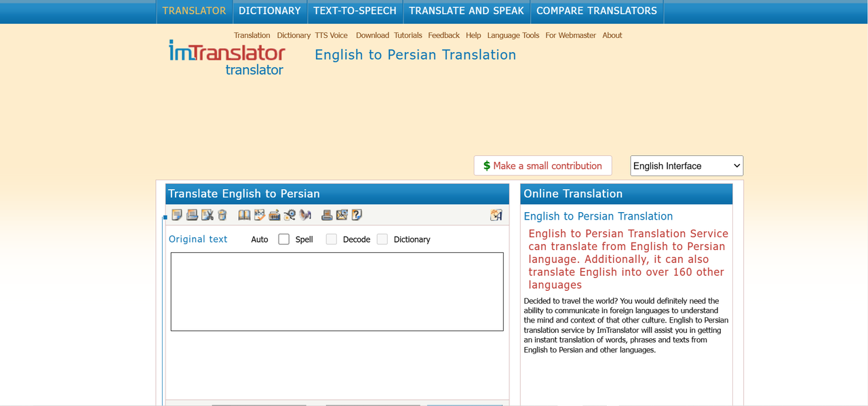868x406 pixels.
Task: Click the Help menu link
Action: (x=473, y=35)
